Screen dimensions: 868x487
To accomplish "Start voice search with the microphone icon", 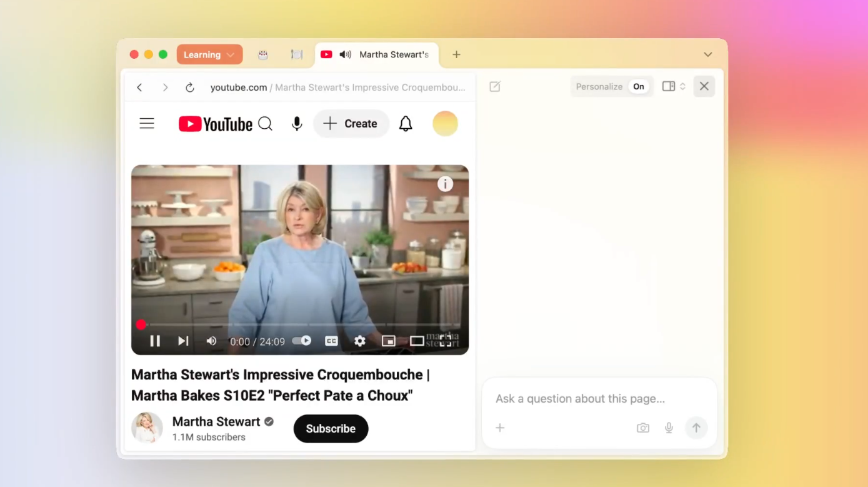I will [297, 124].
